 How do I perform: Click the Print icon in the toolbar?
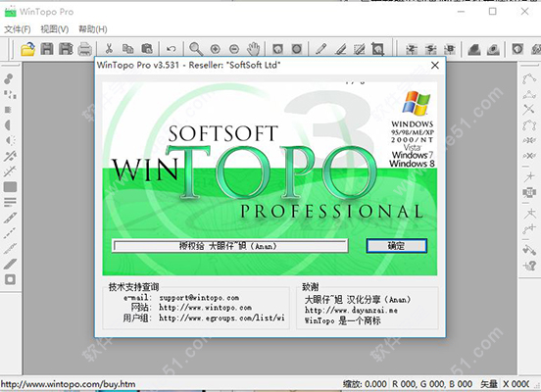[84, 49]
